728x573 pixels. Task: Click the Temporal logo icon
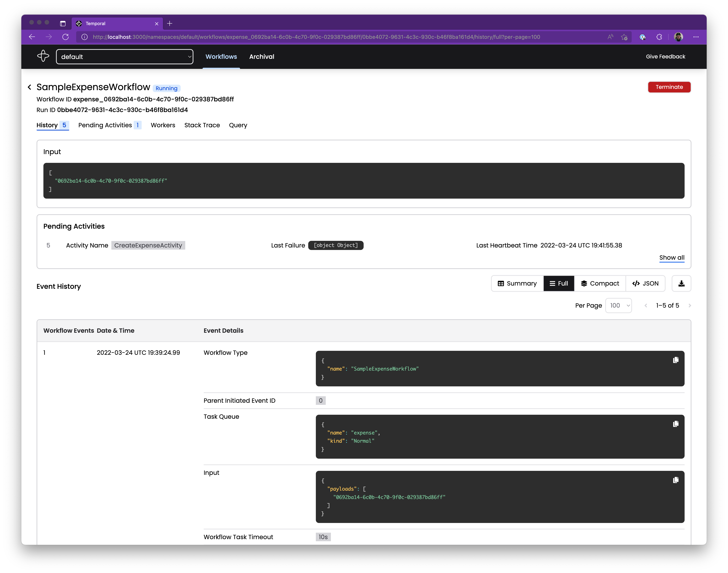tap(43, 56)
